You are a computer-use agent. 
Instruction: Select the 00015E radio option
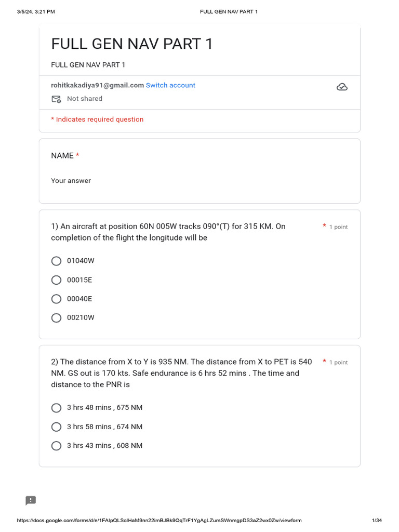(x=57, y=280)
